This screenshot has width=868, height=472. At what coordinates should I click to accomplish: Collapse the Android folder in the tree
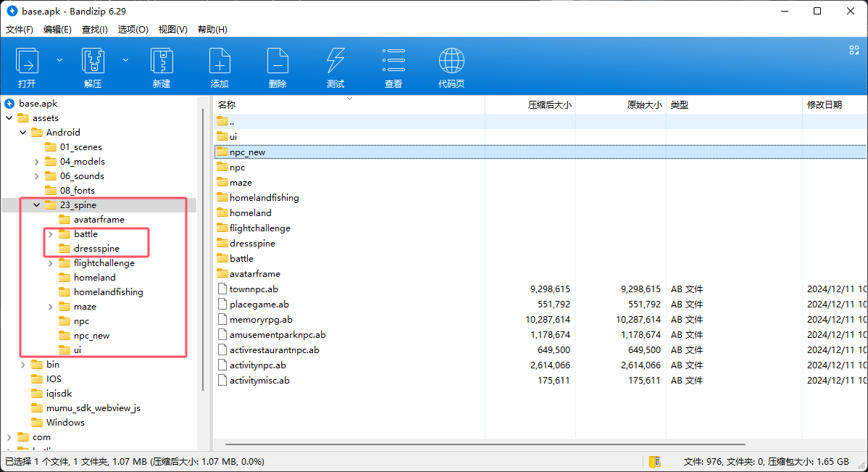tap(22, 133)
